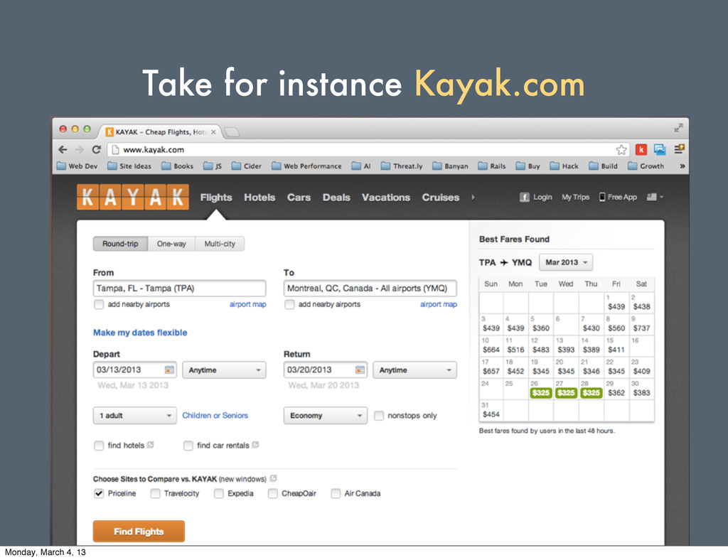This screenshot has width=728, height=560.
Task: Click the Facebook Login icon
Action: pos(524,197)
